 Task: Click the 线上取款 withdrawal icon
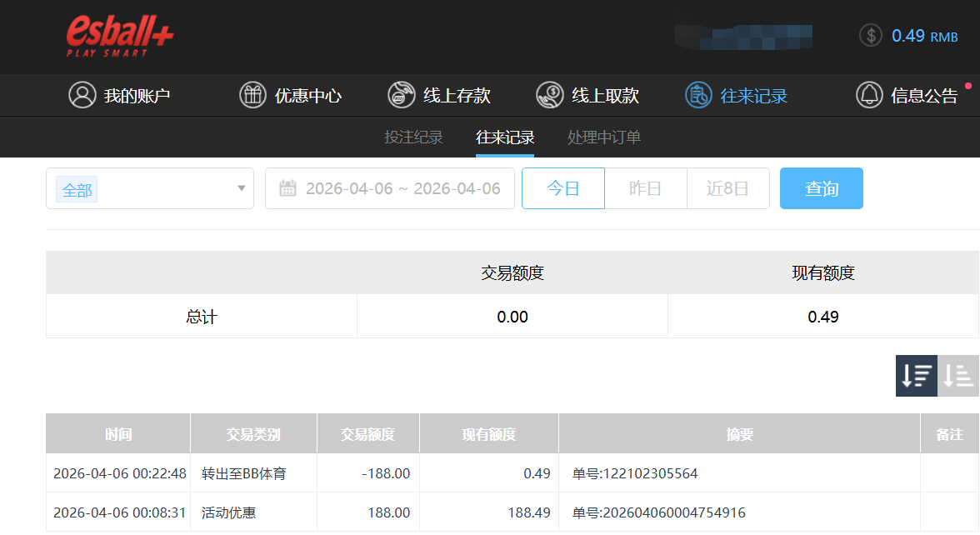point(549,95)
